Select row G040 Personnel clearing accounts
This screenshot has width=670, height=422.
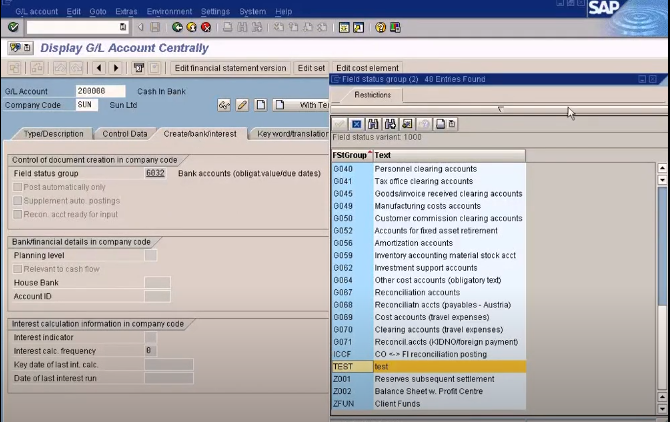[429, 169]
